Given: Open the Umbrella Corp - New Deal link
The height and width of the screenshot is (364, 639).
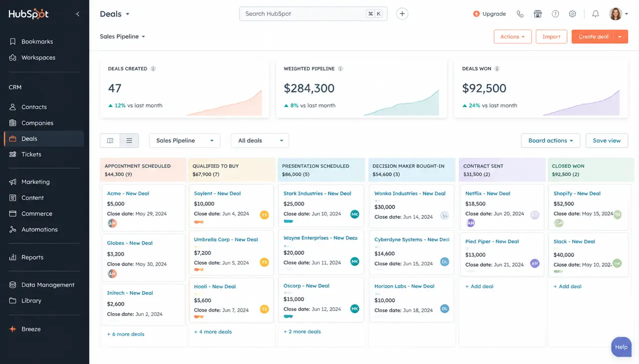Looking at the screenshot, I should click(226, 239).
